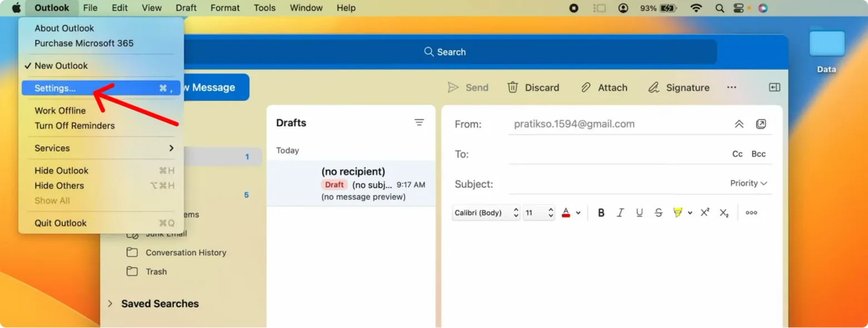The image size is (868, 328).
Task: Toggle the side panel icon in the toolbar
Action: [775, 87]
